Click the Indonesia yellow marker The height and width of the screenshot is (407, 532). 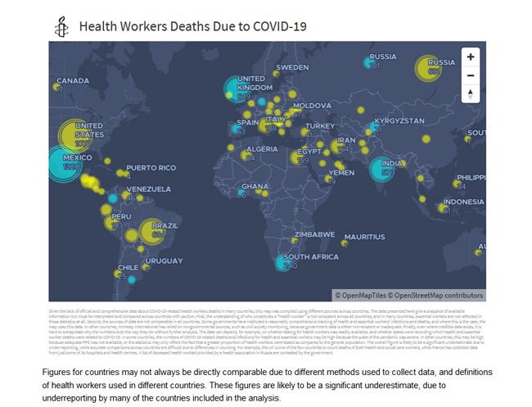point(444,208)
